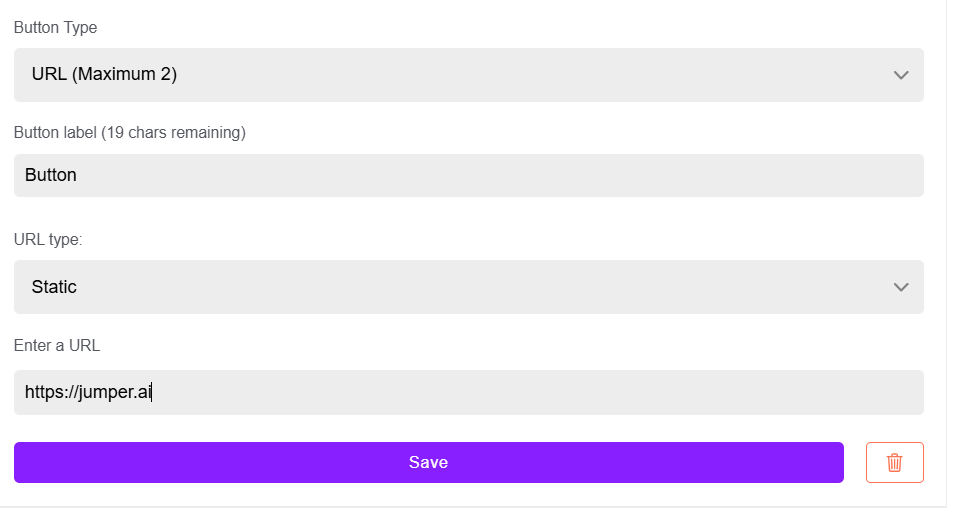The image size is (960, 513).
Task: Select the 'URL (Maximum 2)' option text
Action: click(x=104, y=74)
